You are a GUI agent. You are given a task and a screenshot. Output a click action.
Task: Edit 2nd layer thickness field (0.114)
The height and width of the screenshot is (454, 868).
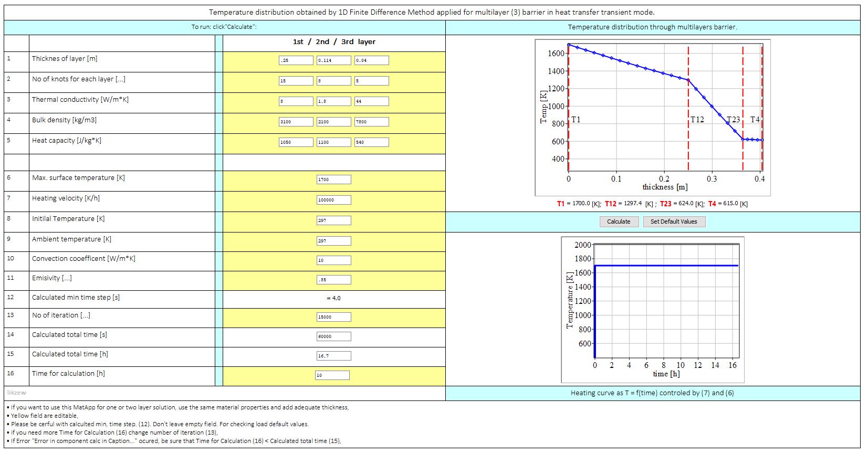(334, 60)
